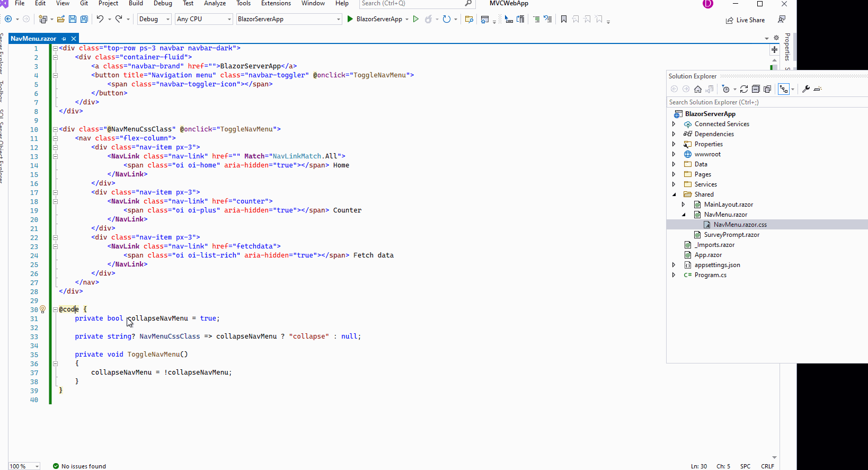
Task: Select Program.cs in Solution Explorer
Action: click(710, 275)
